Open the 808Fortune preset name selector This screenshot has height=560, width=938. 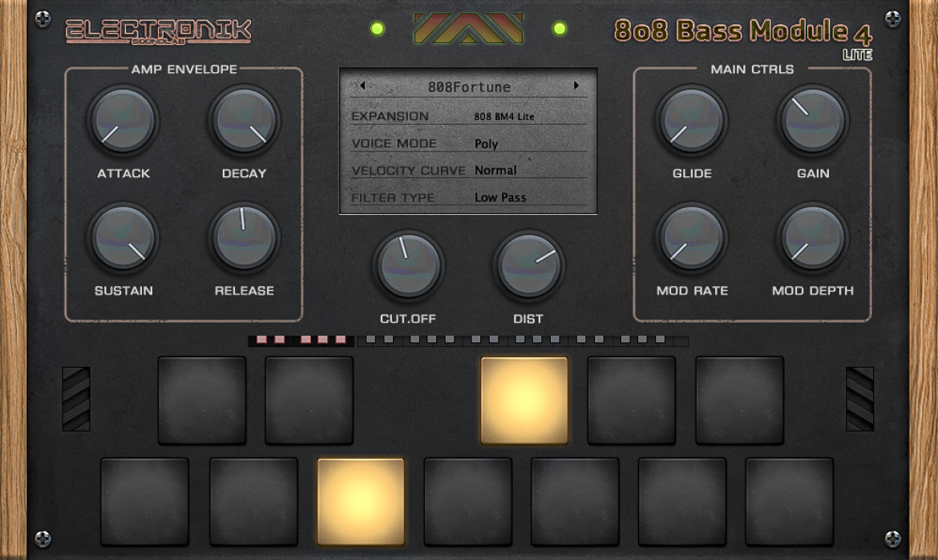(x=469, y=87)
